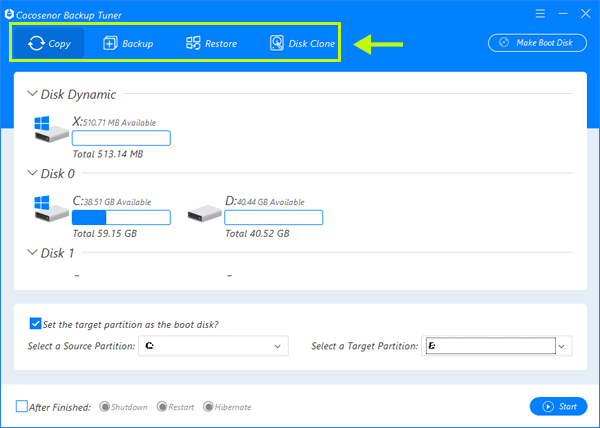The height and width of the screenshot is (428, 600).
Task: Click the Disk Clone drive icon
Action: (x=277, y=43)
